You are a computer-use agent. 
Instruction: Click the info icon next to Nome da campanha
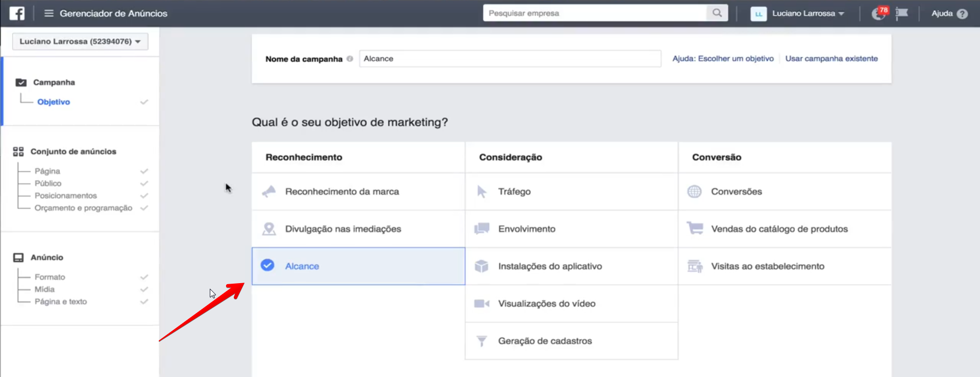coord(350,59)
